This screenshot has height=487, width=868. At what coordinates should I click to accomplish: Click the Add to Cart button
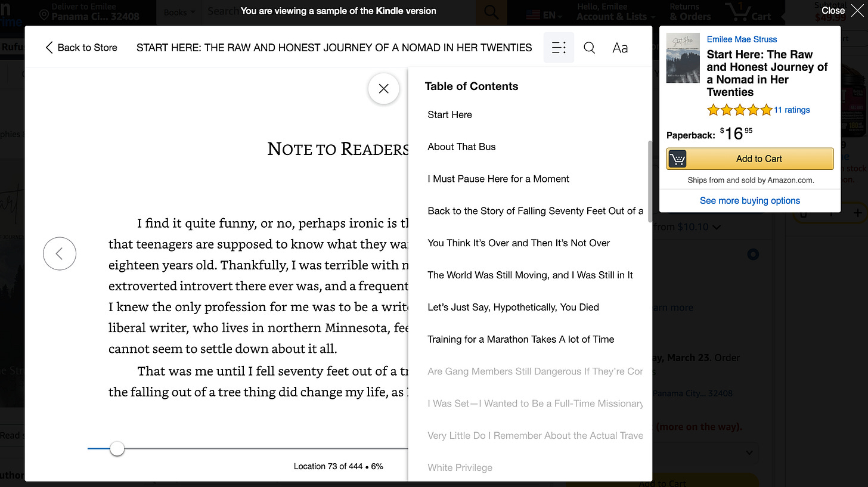pyautogui.click(x=750, y=159)
